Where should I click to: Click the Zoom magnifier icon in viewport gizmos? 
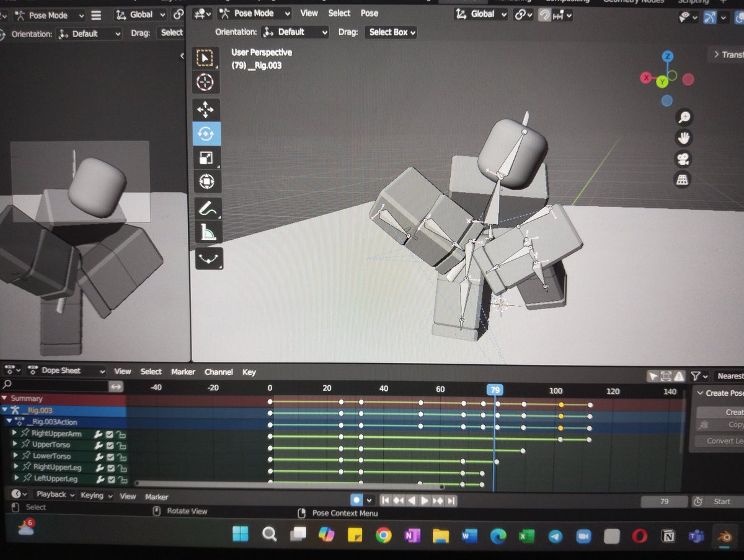tap(683, 117)
